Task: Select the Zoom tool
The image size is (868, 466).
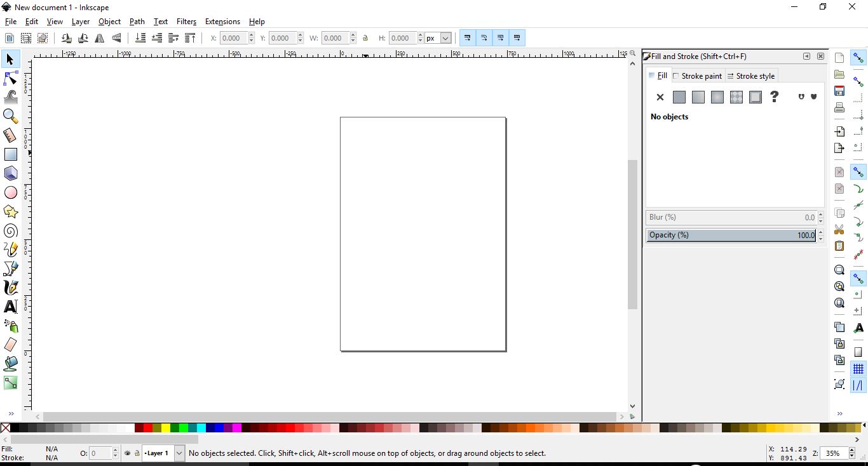Action: tap(10, 116)
